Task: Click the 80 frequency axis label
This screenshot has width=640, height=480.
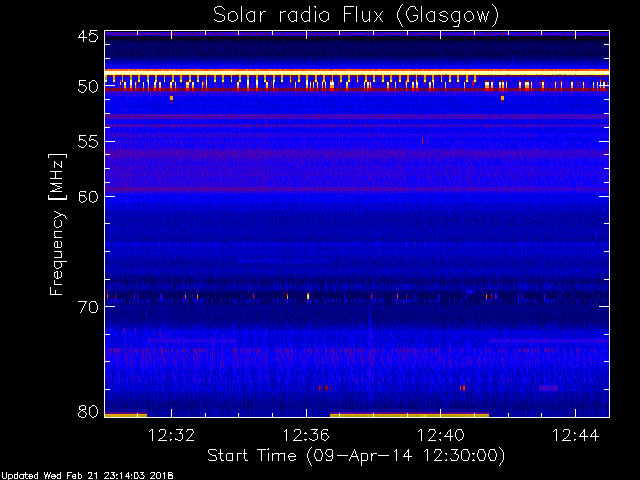Action: pyautogui.click(x=88, y=411)
